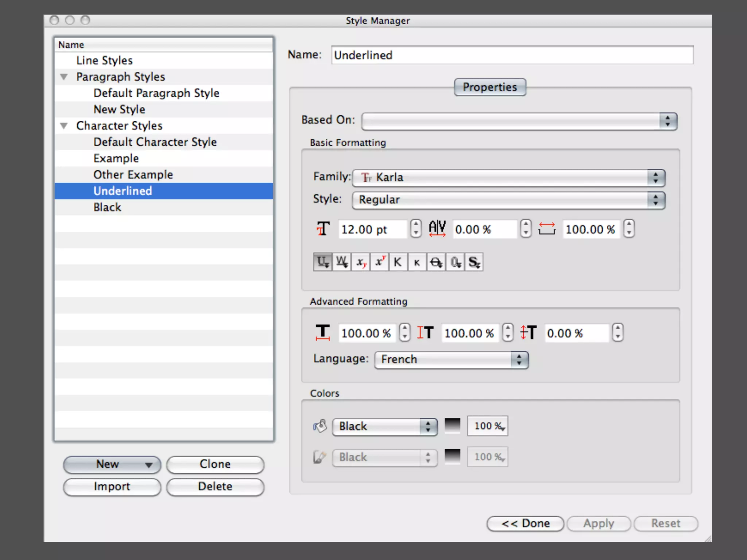Image resolution: width=747 pixels, height=560 pixels.
Task: Toggle the Underline text effect button
Action: (323, 262)
